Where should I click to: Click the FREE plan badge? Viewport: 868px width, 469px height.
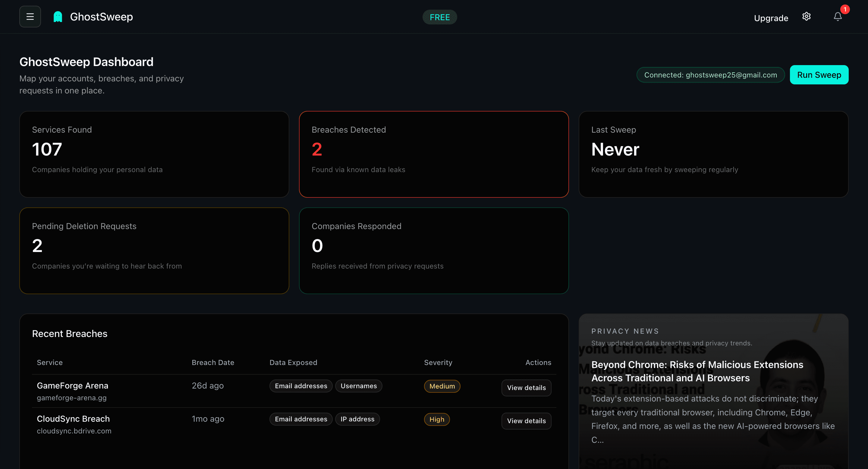439,17
